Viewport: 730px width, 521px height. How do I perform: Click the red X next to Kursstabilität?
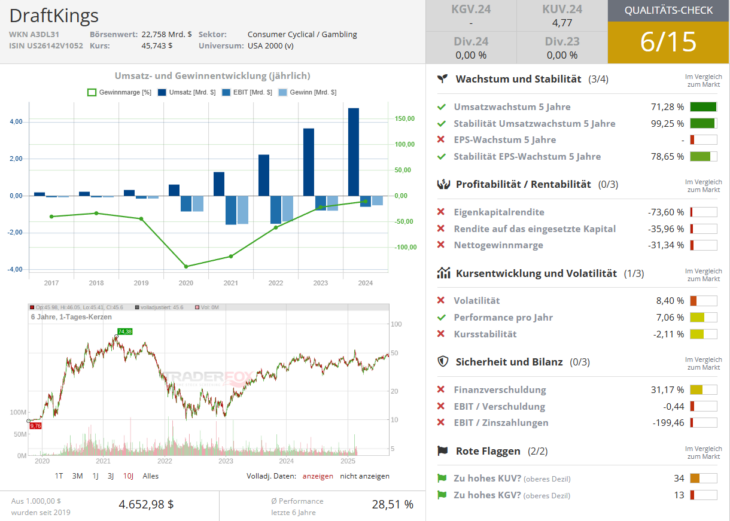click(441, 334)
